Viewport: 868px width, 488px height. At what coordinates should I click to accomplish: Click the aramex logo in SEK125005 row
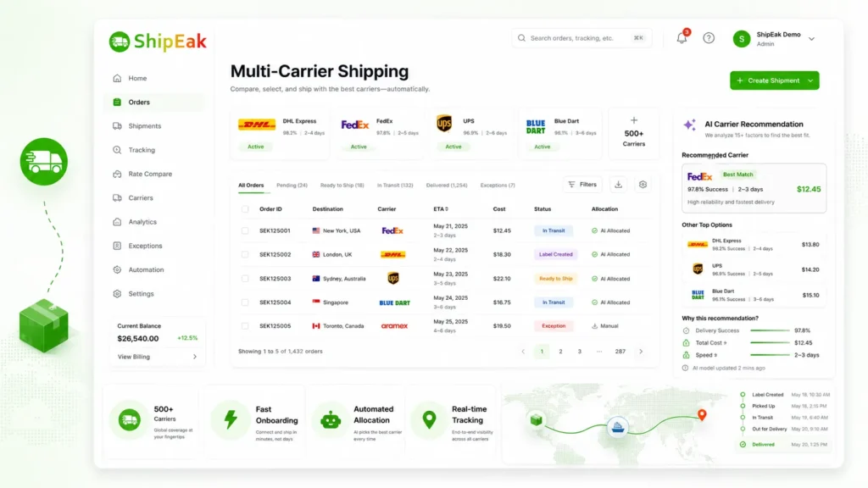pos(394,326)
